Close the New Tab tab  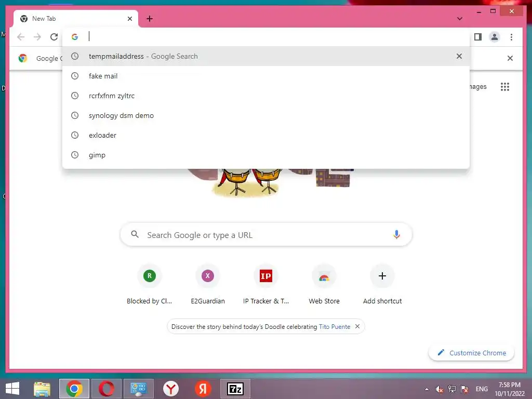pyautogui.click(x=129, y=19)
